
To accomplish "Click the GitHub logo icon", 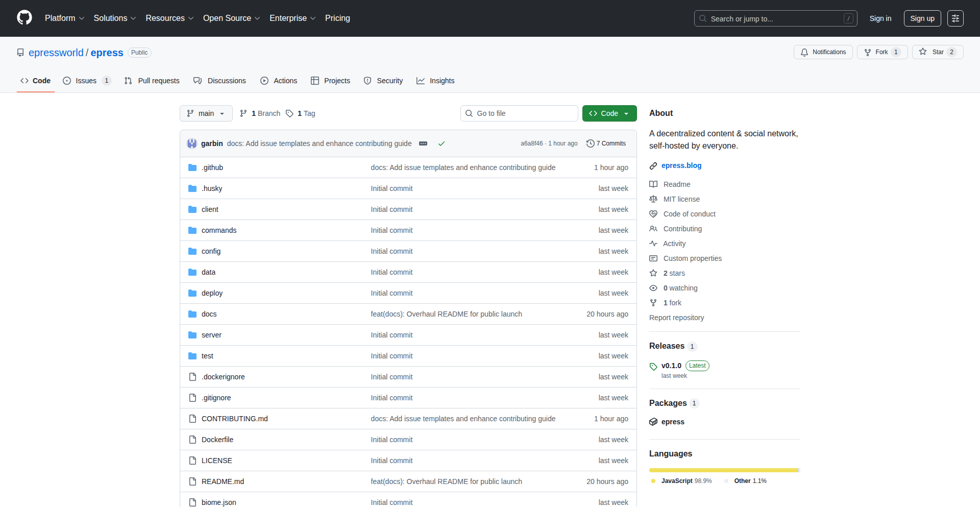I will click(24, 18).
